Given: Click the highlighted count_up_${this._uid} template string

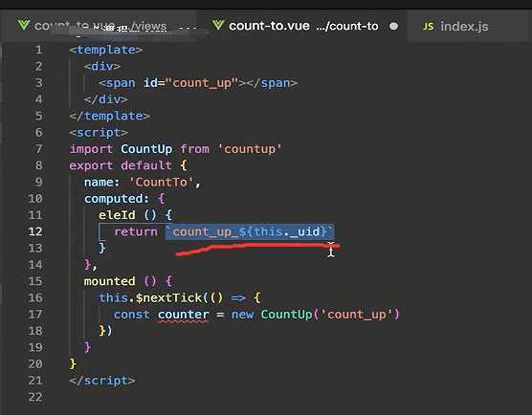Looking at the screenshot, I should click(x=250, y=231).
